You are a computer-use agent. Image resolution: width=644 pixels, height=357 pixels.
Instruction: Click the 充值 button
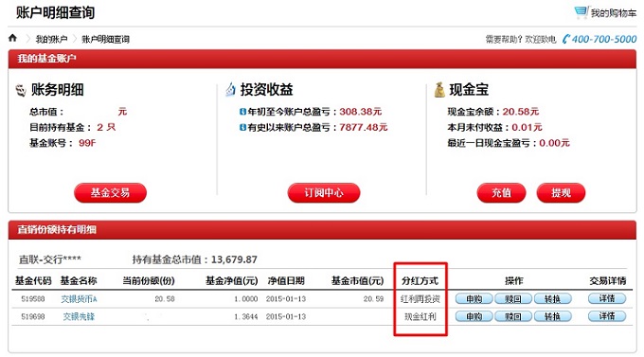tap(501, 192)
